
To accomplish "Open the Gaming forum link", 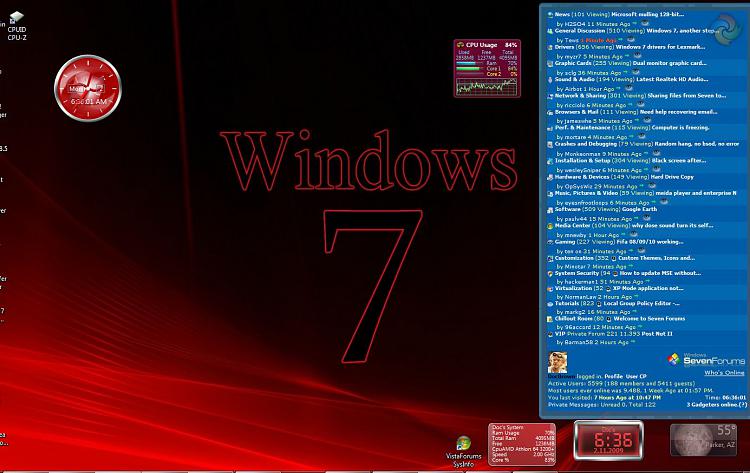I will (564, 242).
